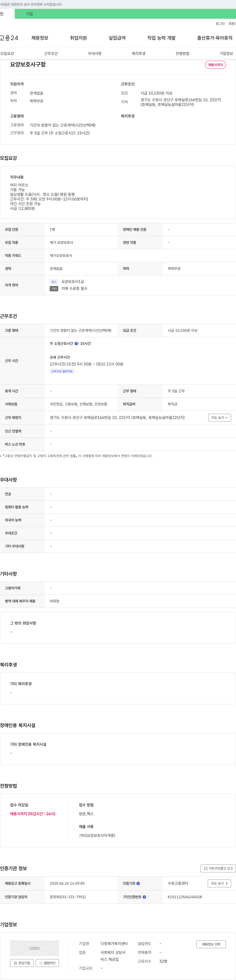Viewport: 236px width, 980px height.
Task: Open the 출산휴가·육아휴직 menu
Action: pos(215,38)
